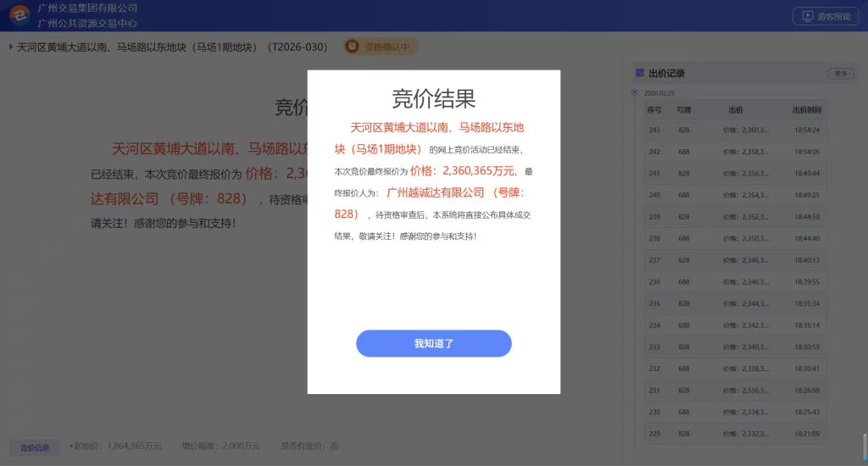Click the 序号 column header

(x=654, y=110)
